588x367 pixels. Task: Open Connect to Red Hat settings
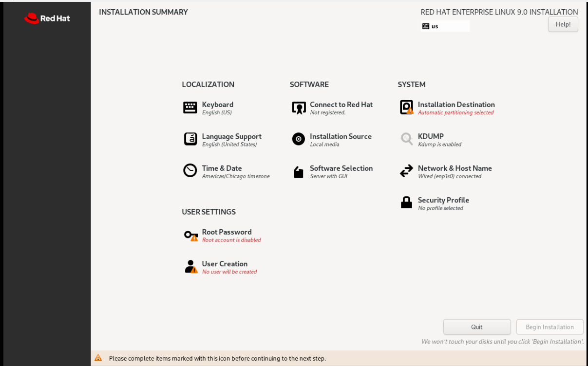[341, 104]
